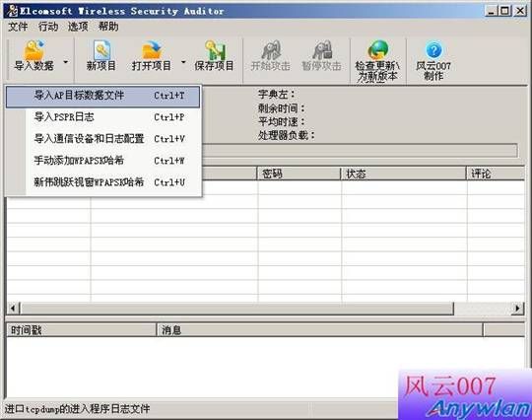Open the 帮助 menu
Image resolution: width=532 pixels, height=420 pixels.
coord(108,27)
